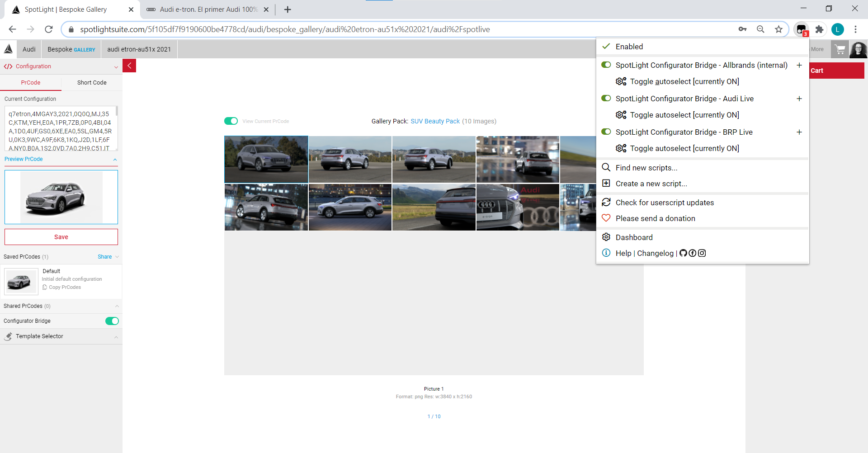Click the Current Configuration text field
868x453 pixels.
click(x=61, y=128)
